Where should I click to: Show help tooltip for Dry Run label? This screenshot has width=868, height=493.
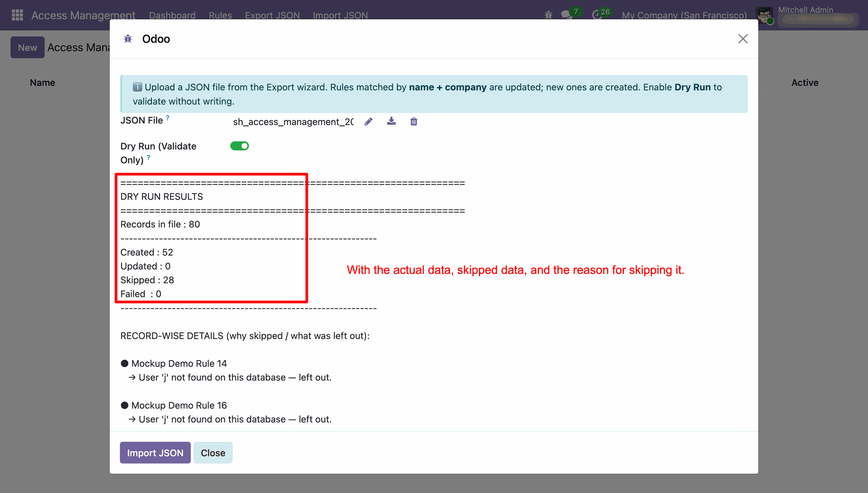(x=148, y=158)
